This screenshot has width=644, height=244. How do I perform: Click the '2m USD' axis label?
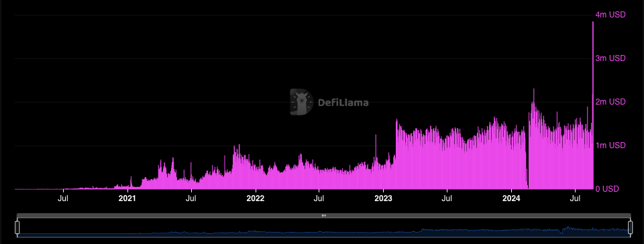pos(610,102)
